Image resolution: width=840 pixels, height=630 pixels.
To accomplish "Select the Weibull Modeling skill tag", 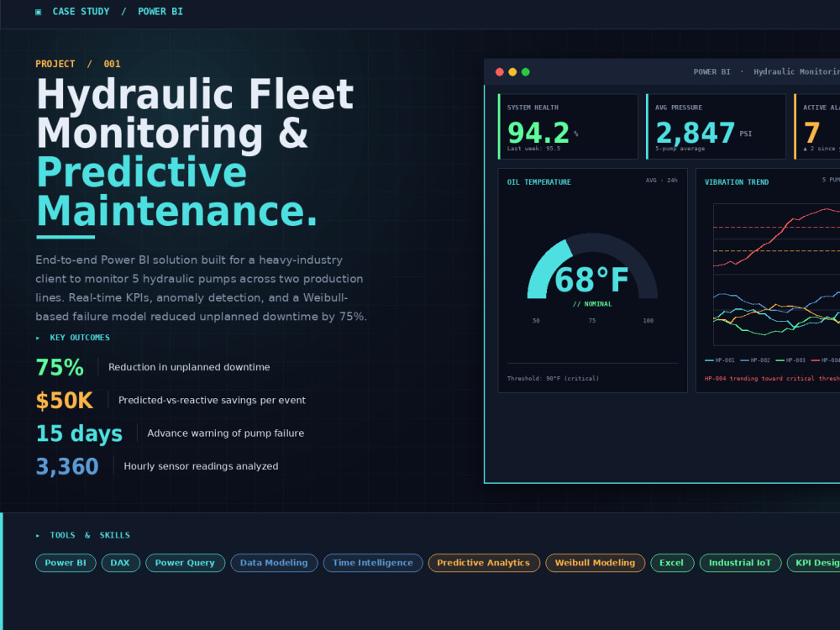I will click(596, 563).
